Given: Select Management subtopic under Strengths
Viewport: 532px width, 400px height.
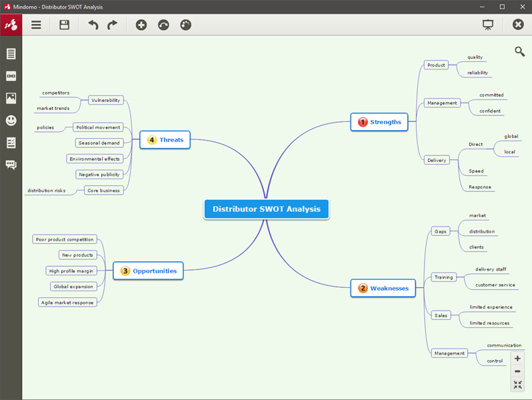Looking at the screenshot, I should coord(442,103).
